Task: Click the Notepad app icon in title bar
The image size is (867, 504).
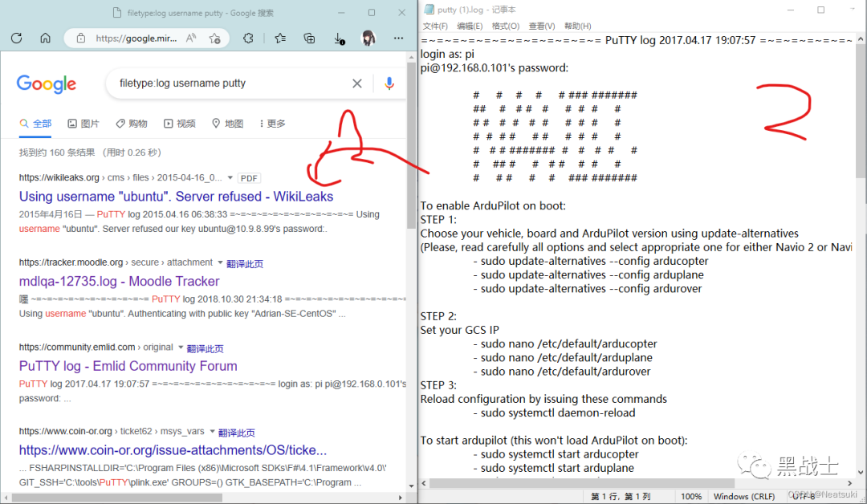Action: pyautogui.click(x=429, y=10)
